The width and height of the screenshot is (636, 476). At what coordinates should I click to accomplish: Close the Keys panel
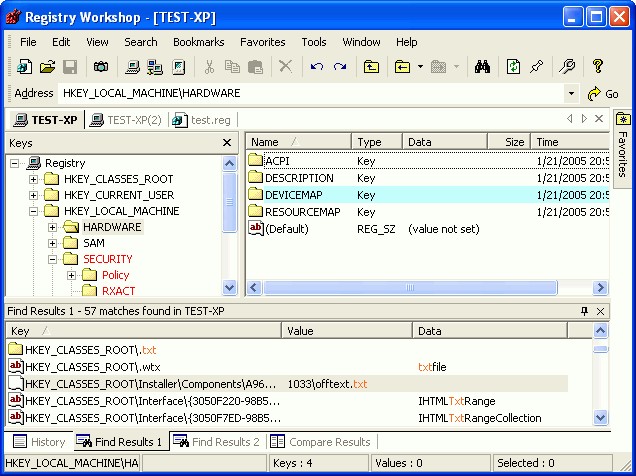228,143
